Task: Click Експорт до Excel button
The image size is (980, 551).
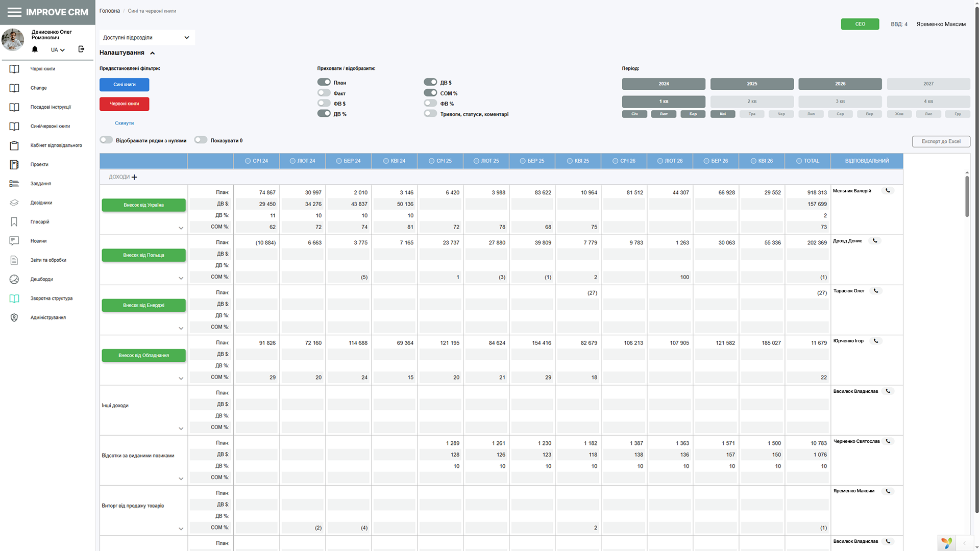Action: (x=941, y=141)
